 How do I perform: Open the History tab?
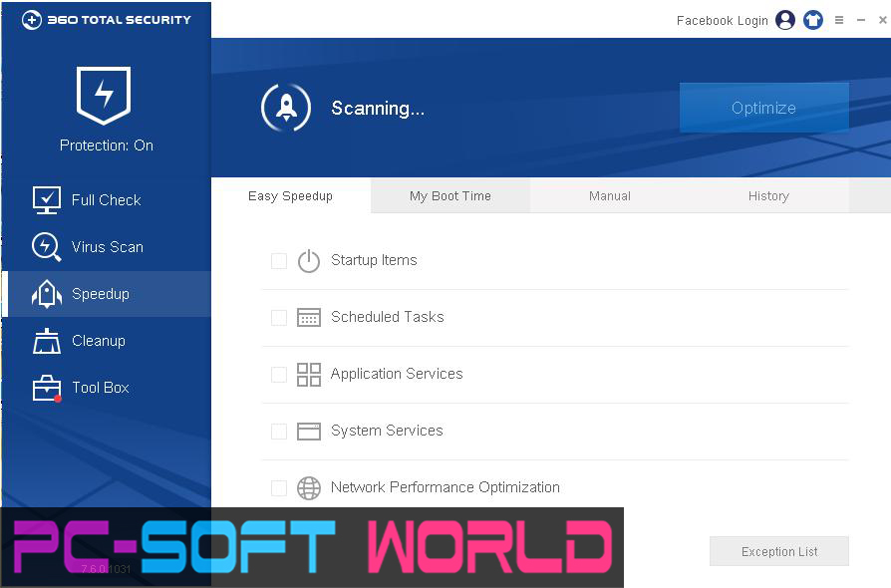768,195
